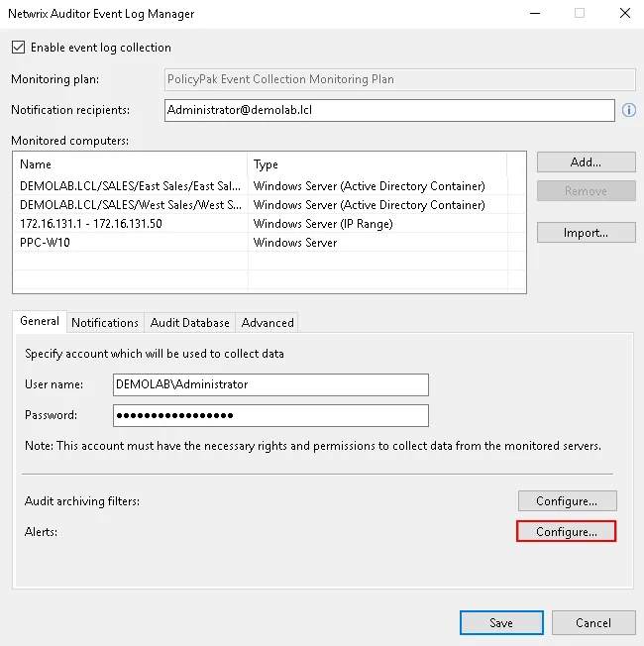Open the General tab
The width and height of the screenshot is (644, 646).
40,321
